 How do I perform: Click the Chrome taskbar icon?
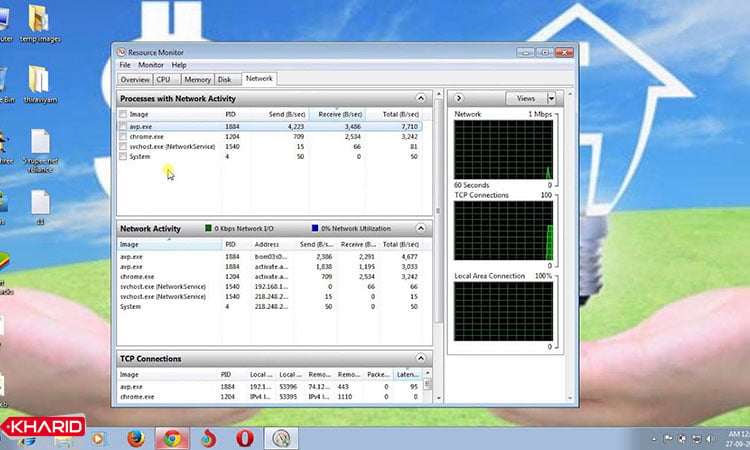tap(173, 438)
